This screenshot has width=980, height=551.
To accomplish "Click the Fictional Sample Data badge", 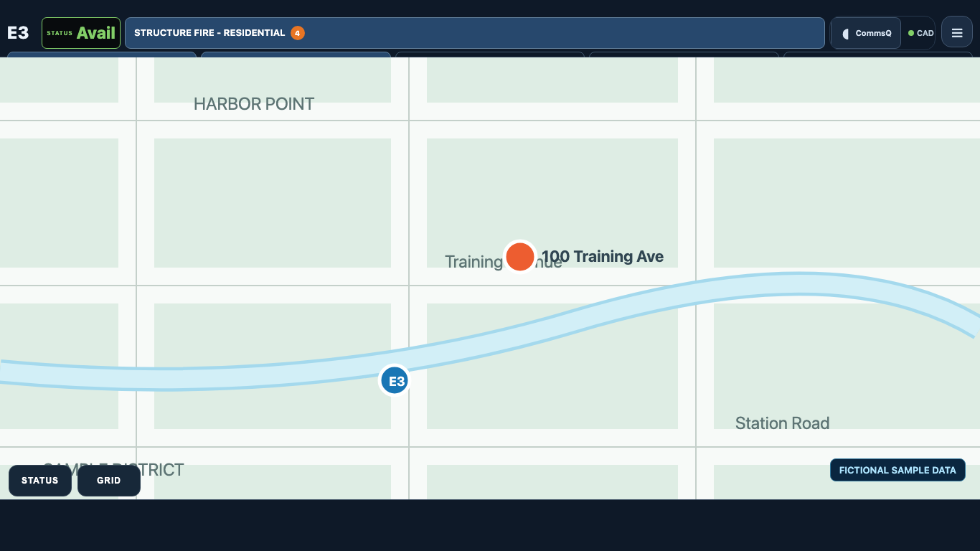I will point(897,471).
